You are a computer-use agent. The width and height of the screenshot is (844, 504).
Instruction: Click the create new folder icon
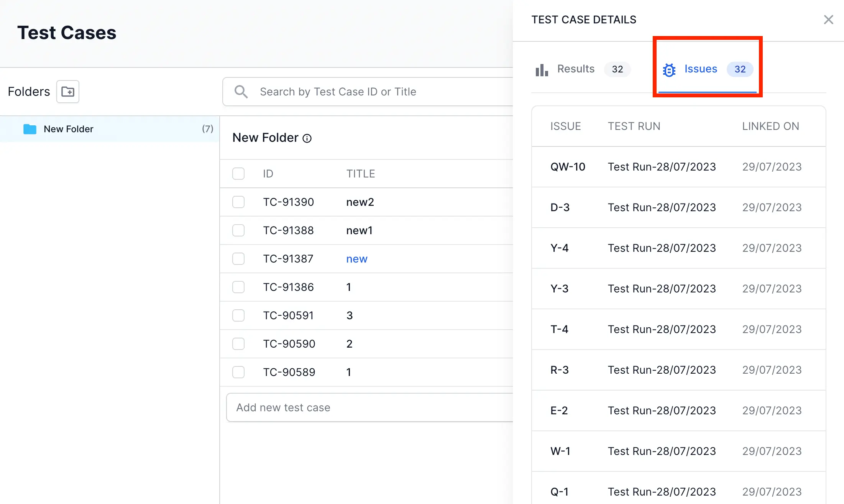coord(68,92)
